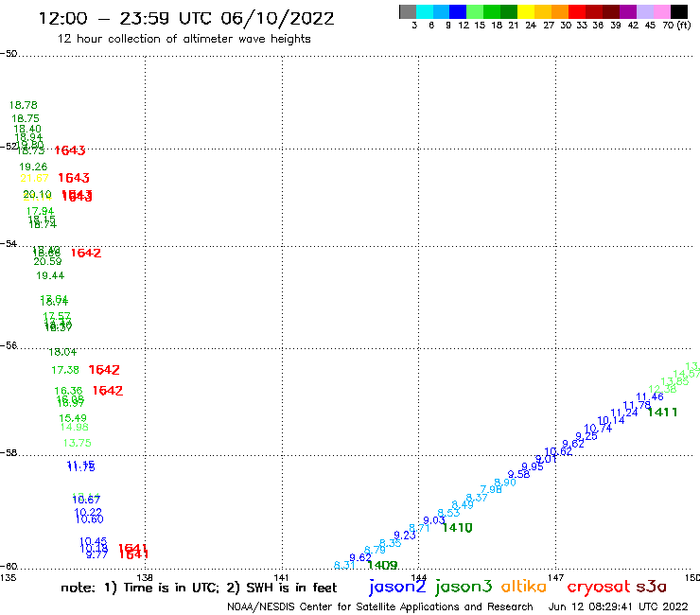The width and height of the screenshot is (700, 615).
Task: Click the green time label 1410
Action: (457, 527)
